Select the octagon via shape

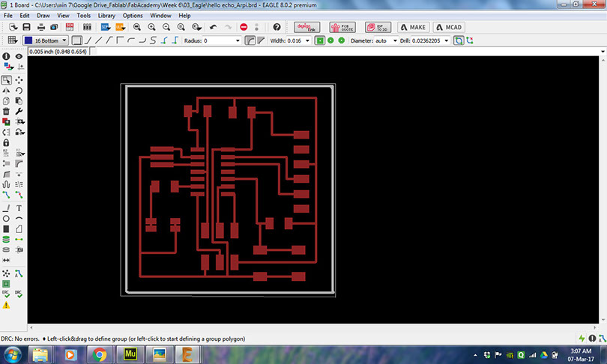pos(342,40)
